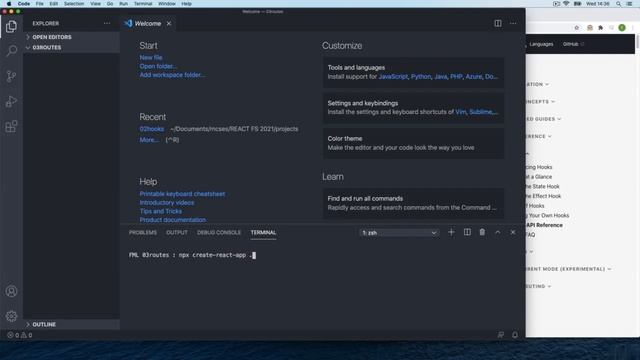The width and height of the screenshot is (640, 360).
Task: Open Find and run all commands card
Action: pyautogui.click(x=413, y=203)
